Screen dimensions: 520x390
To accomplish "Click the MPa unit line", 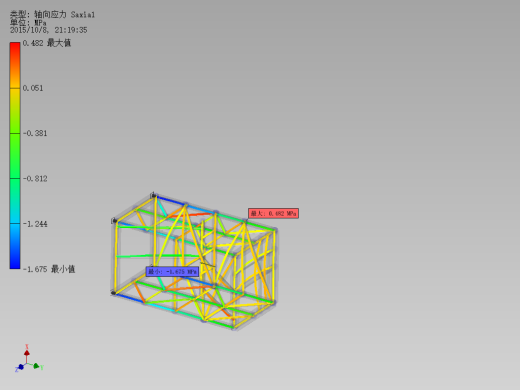I will tap(28, 23).
